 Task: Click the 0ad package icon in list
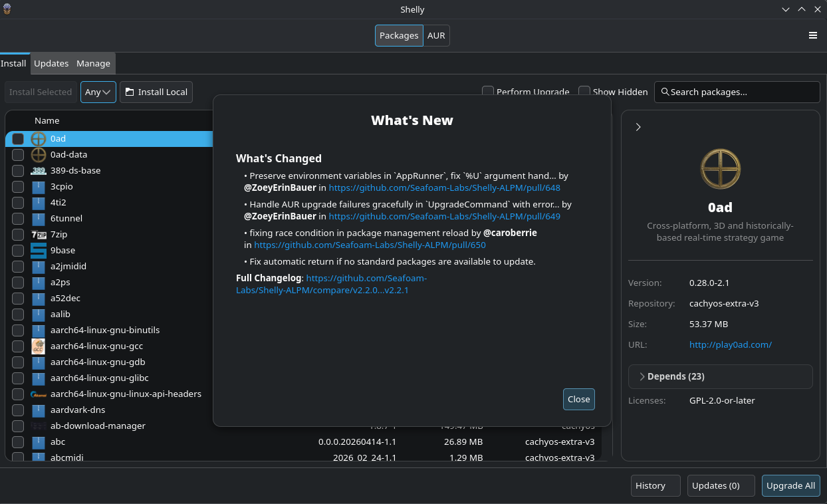(39, 139)
